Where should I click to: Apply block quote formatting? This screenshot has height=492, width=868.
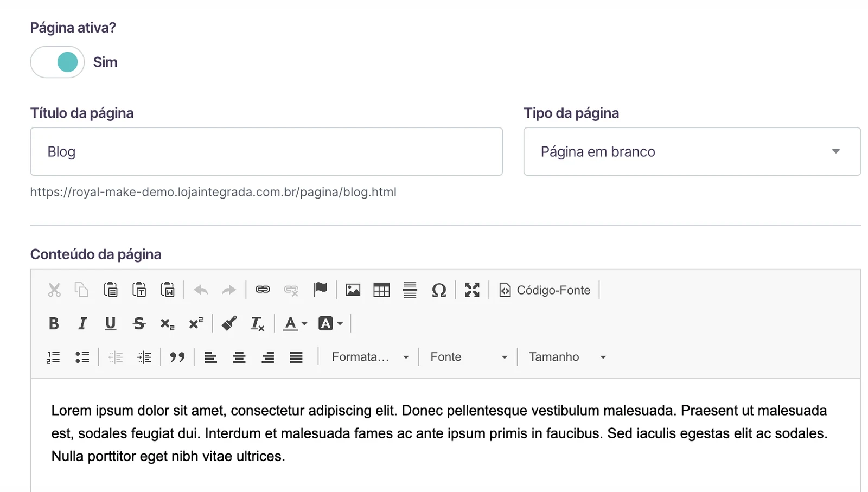tap(177, 357)
